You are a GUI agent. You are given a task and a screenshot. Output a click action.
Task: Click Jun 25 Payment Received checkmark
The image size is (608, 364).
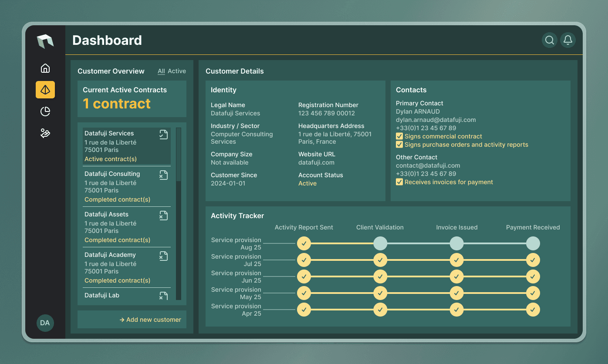pyautogui.click(x=533, y=276)
